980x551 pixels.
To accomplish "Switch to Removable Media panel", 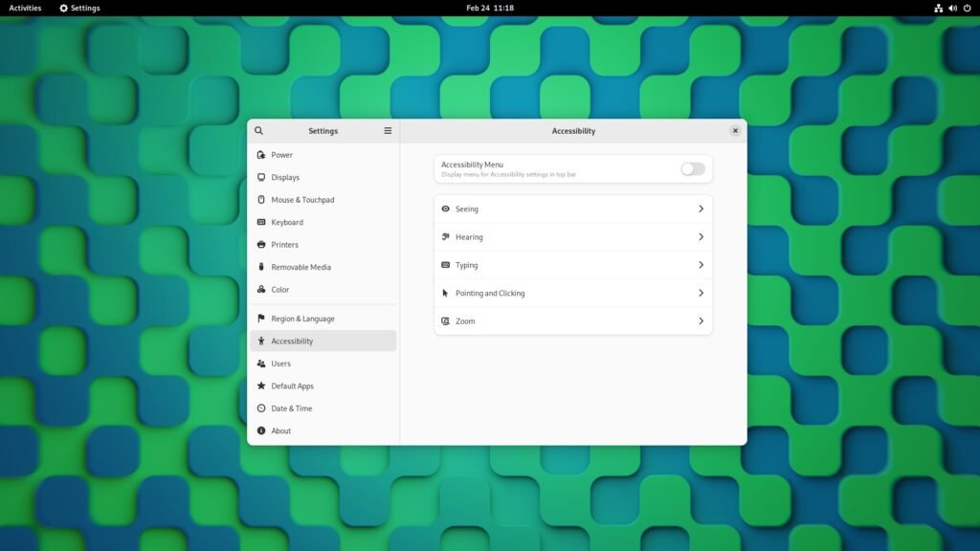I will point(323,267).
